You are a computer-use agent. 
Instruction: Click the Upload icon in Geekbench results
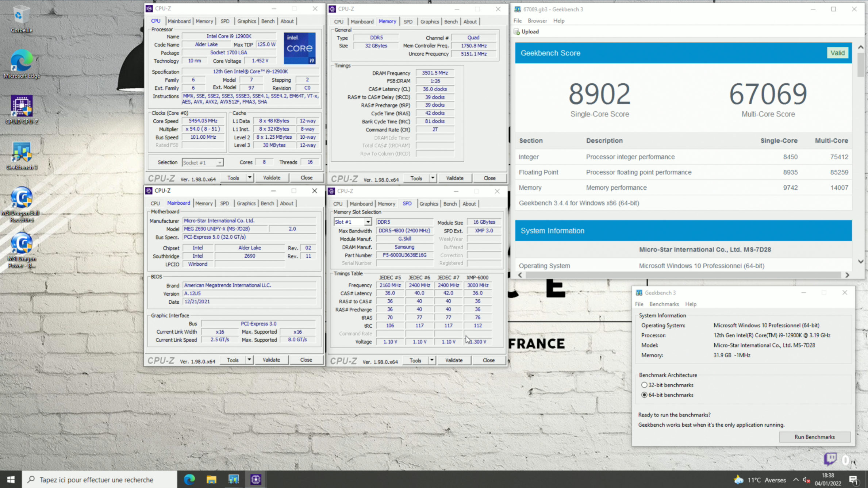click(516, 31)
